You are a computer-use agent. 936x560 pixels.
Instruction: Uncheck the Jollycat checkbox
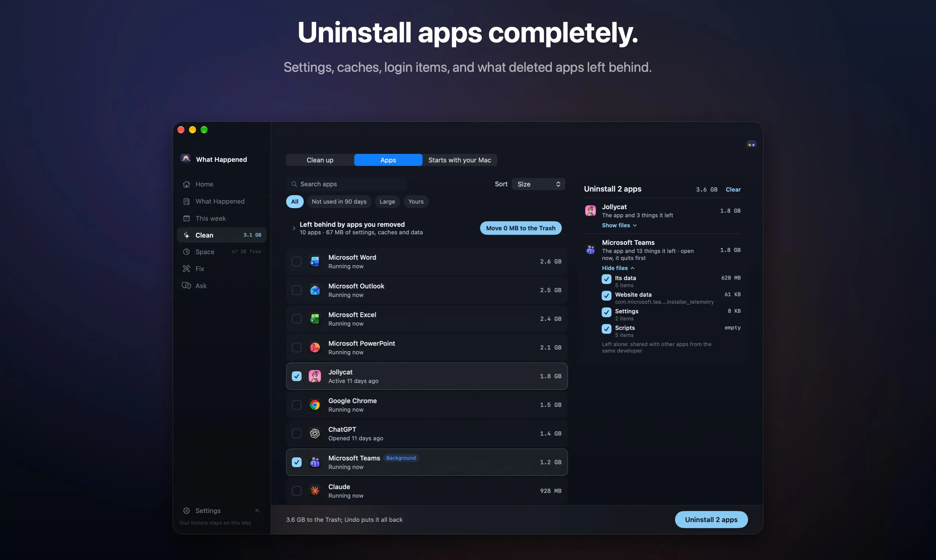297,376
